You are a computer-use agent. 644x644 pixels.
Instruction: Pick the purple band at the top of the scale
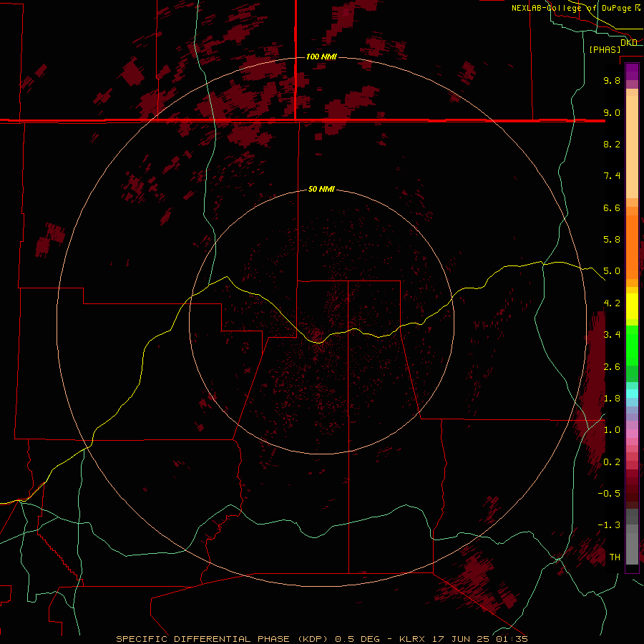[x=632, y=72]
